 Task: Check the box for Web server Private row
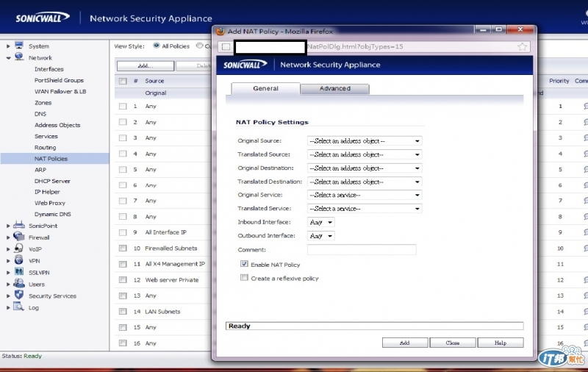pyautogui.click(x=123, y=280)
